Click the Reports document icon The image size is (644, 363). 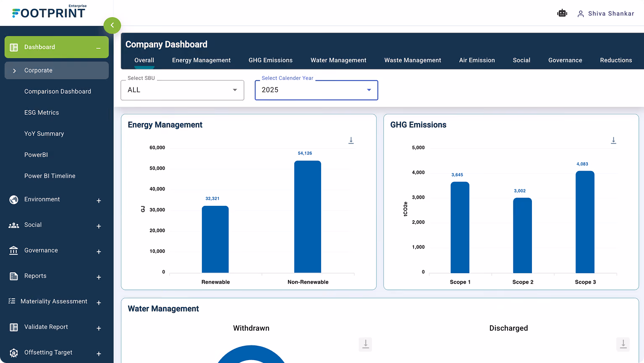[x=14, y=276]
